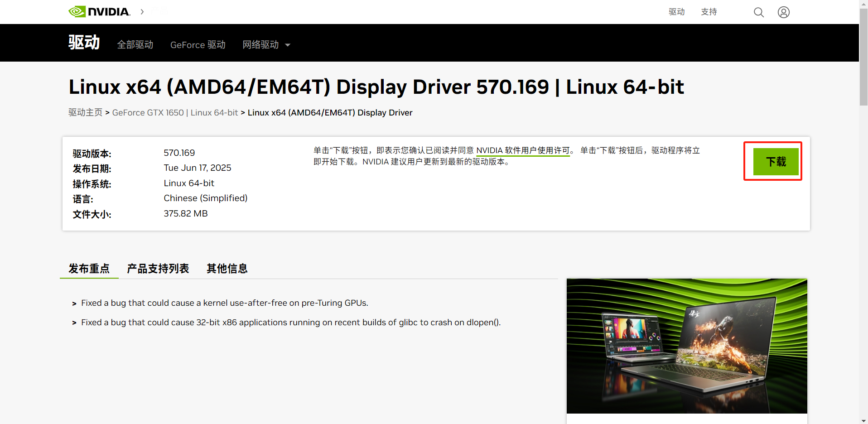The height and width of the screenshot is (424, 868).
Task: Click the scrollbar up arrow
Action: pos(863,4)
